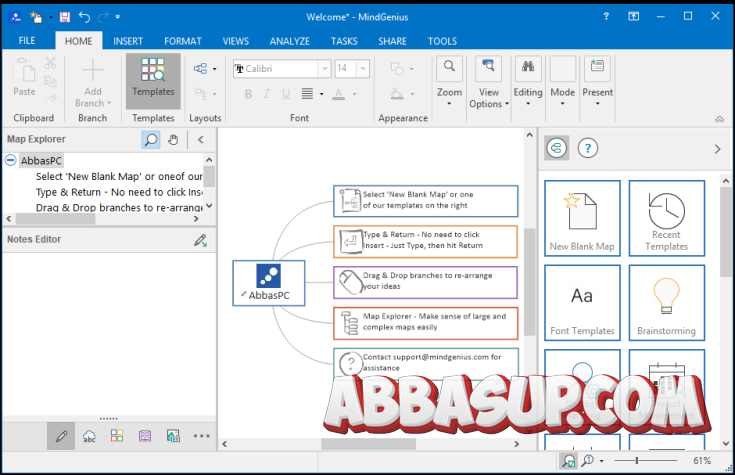Screen dimensions: 735x475
Task: Select the Map Explorer branch in the mind map
Action: [x=425, y=323]
